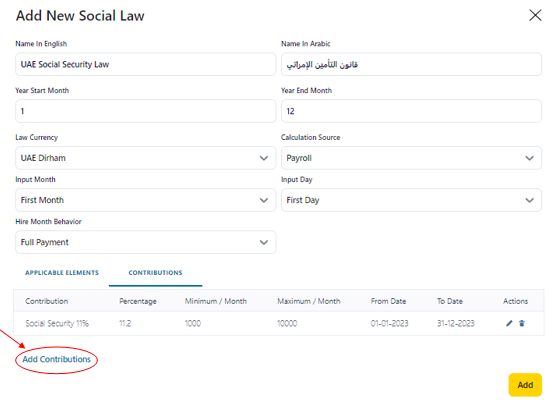Select the Percentage column header
553x407 pixels.
coord(138,301)
